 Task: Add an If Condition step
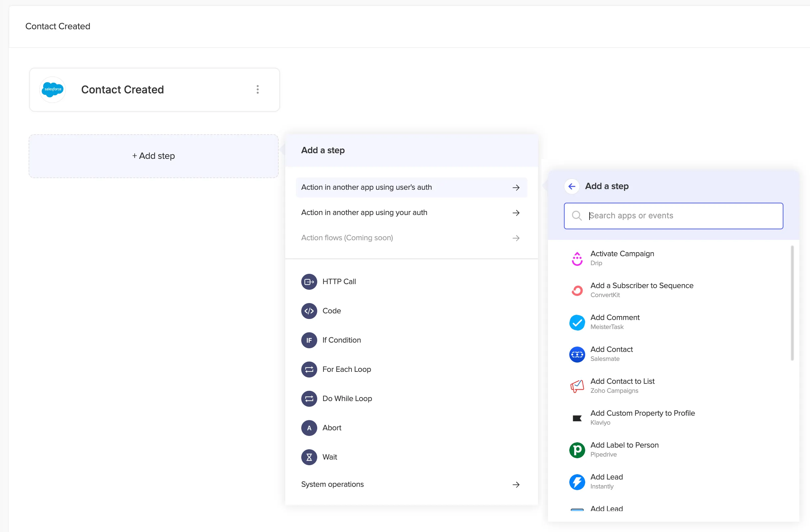coord(341,340)
